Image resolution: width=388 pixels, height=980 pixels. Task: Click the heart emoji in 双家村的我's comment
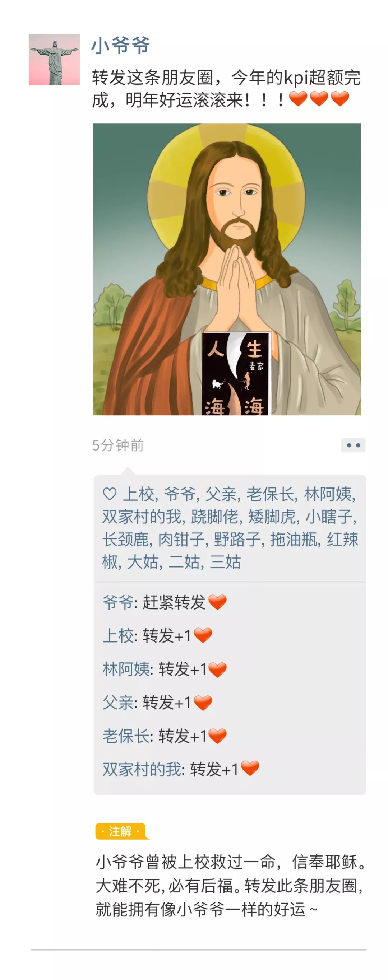[x=250, y=769]
